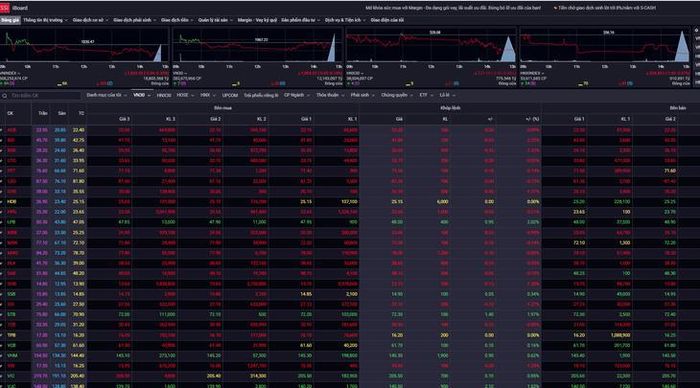Switch the board to the HOSE list
Viewport: 700px width, 388px height.
point(184,95)
